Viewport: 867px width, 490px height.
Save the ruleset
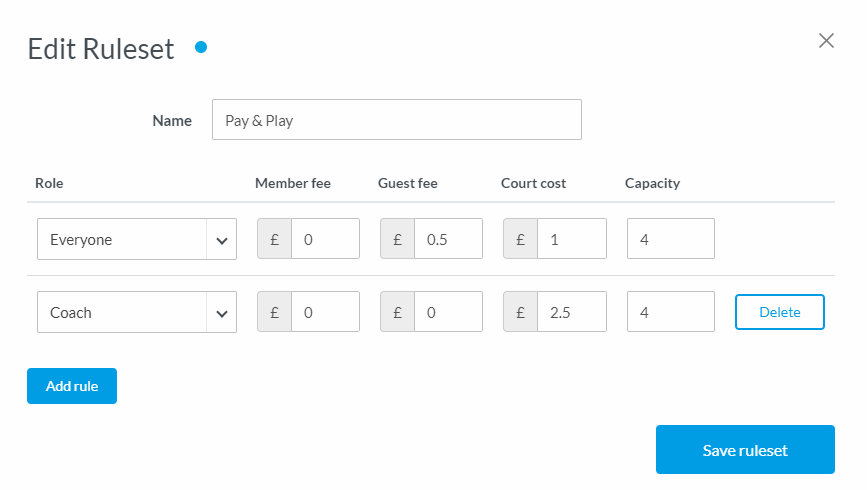(745, 450)
